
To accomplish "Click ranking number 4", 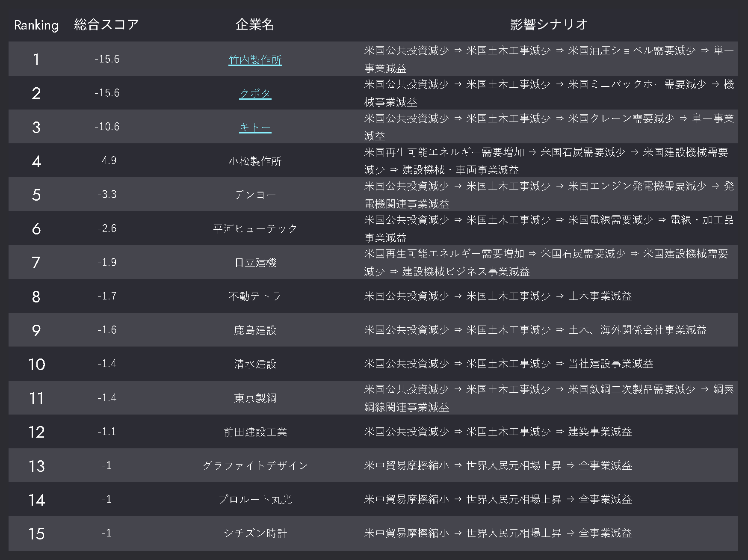I will (x=36, y=161).
